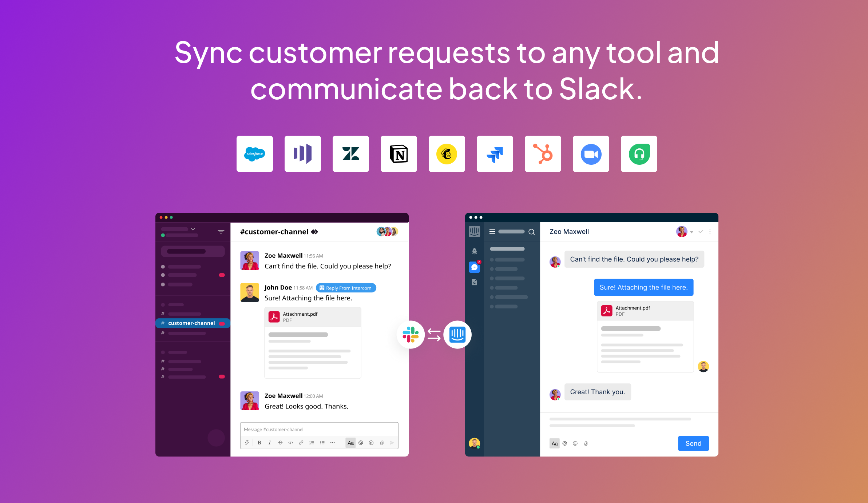Click the Slack logo circle
This screenshot has height=503, width=868.
[x=411, y=335]
